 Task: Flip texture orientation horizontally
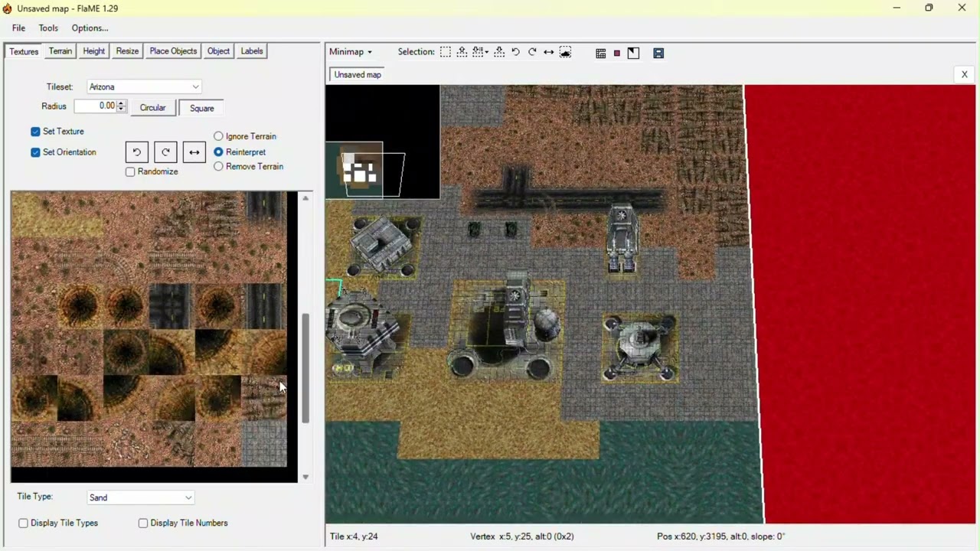pos(194,152)
